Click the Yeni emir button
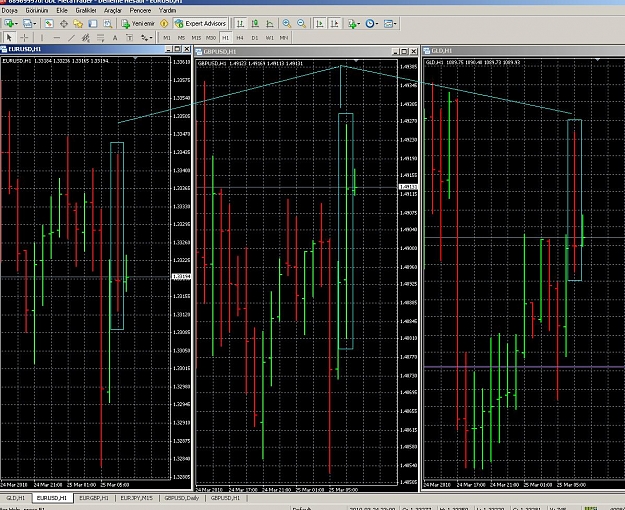This screenshot has height=510, width=625. 138,24
